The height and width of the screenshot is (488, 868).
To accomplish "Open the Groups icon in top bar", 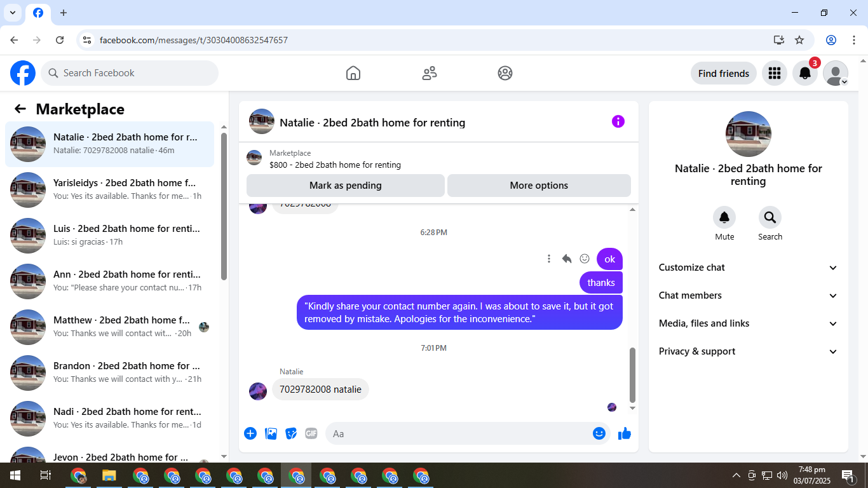I will coord(505,73).
